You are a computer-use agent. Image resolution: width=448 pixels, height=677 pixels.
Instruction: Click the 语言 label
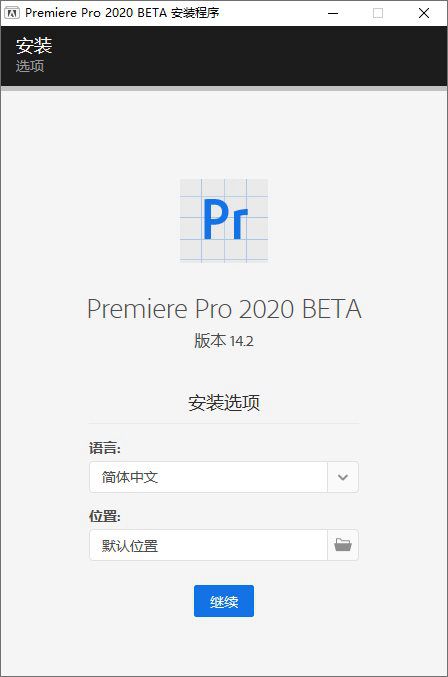(105, 448)
